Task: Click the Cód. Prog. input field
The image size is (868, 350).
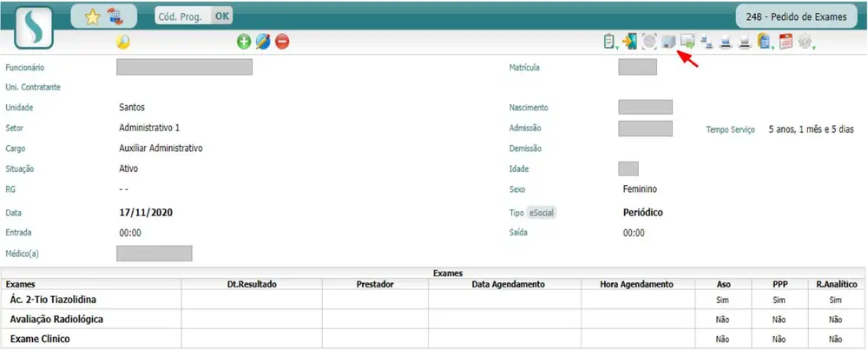Action: [183, 17]
